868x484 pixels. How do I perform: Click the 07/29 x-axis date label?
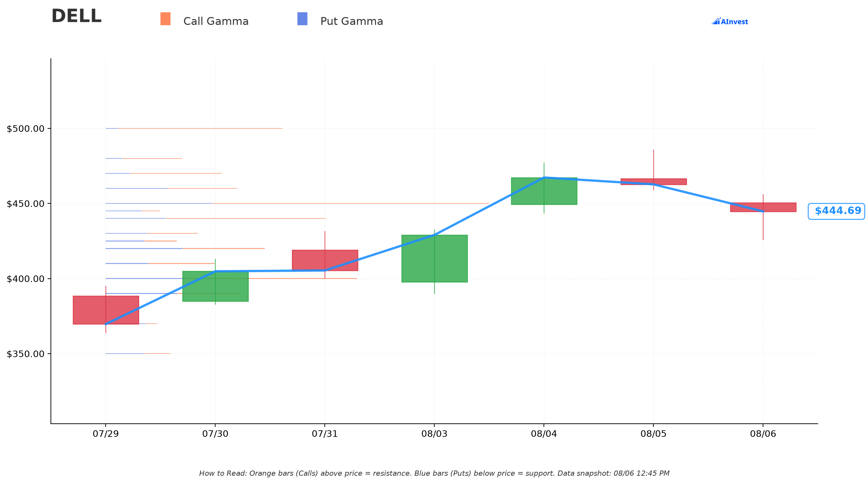(106, 434)
